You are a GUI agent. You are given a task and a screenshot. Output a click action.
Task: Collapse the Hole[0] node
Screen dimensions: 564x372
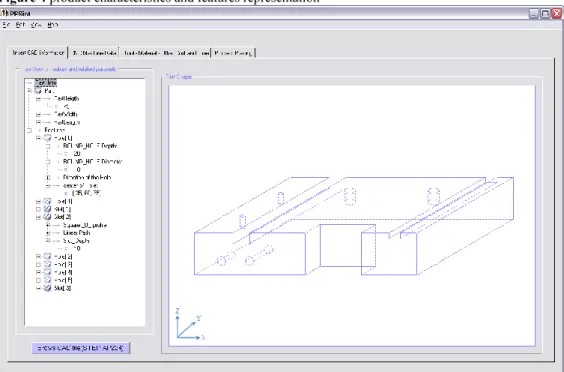[x=38, y=138]
